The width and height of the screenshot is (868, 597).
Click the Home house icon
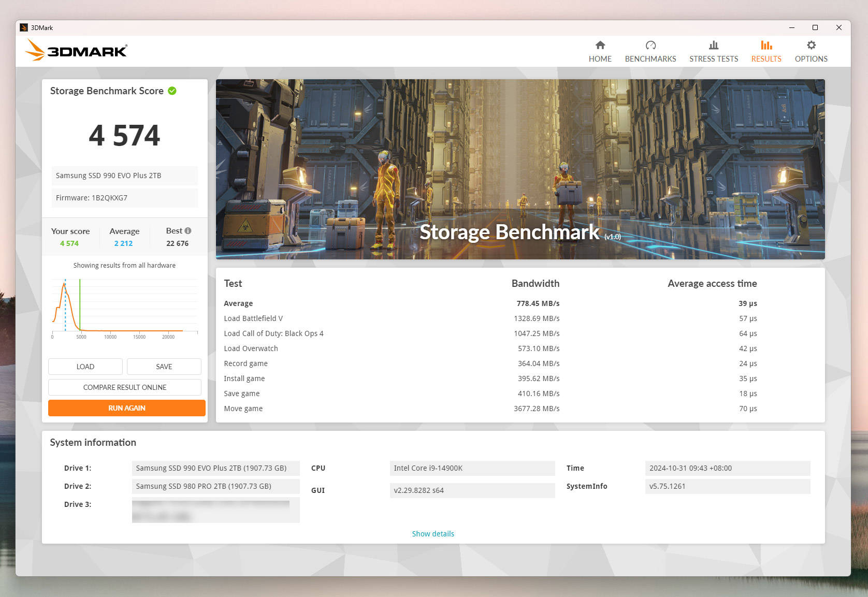point(600,45)
